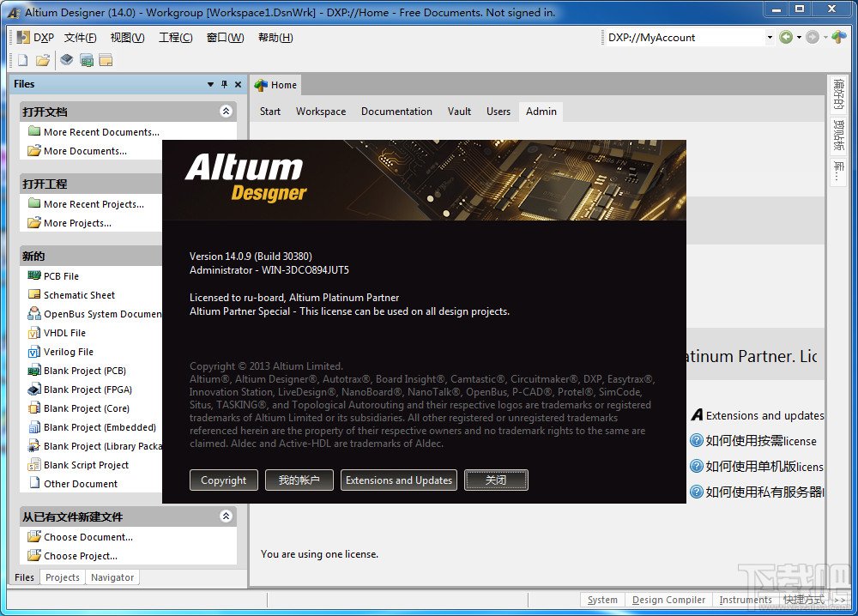Viewport: 858px width, 616px height.
Task: Click the 我的帐户 button
Action: click(299, 480)
